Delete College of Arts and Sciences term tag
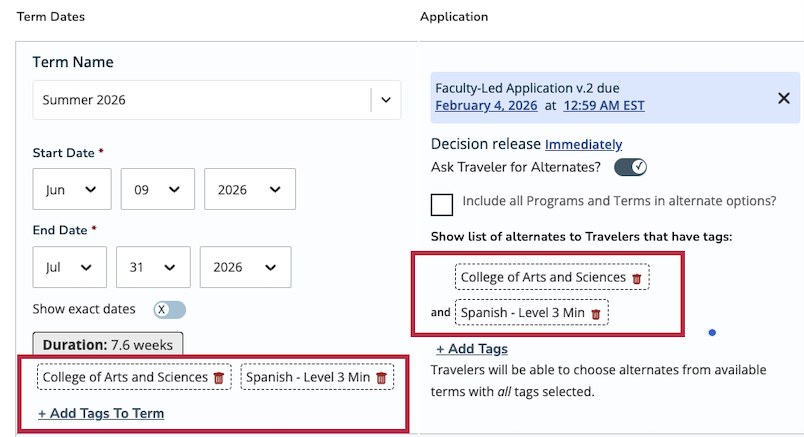This screenshot has height=437, width=804. (x=219, y=378)
